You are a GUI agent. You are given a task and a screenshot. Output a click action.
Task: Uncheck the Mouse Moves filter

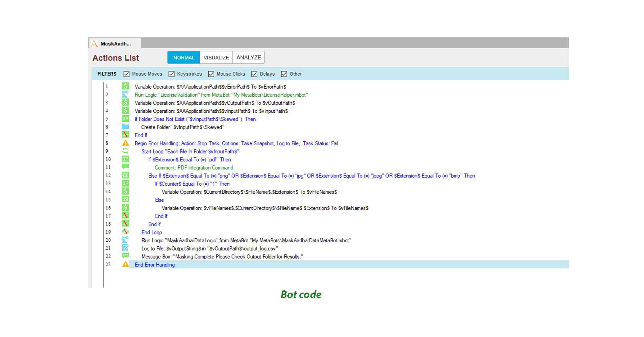[x=126, y=74]
